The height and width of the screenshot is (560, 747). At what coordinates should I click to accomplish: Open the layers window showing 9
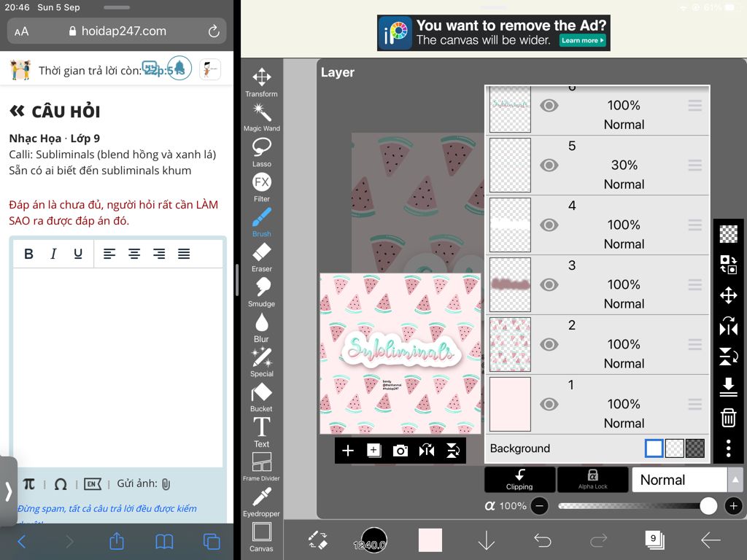coord(654,540)
